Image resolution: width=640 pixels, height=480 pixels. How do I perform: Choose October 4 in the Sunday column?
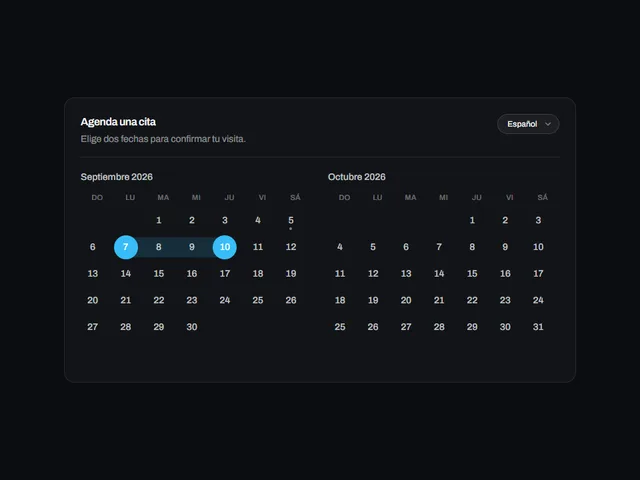pos(340,247)
